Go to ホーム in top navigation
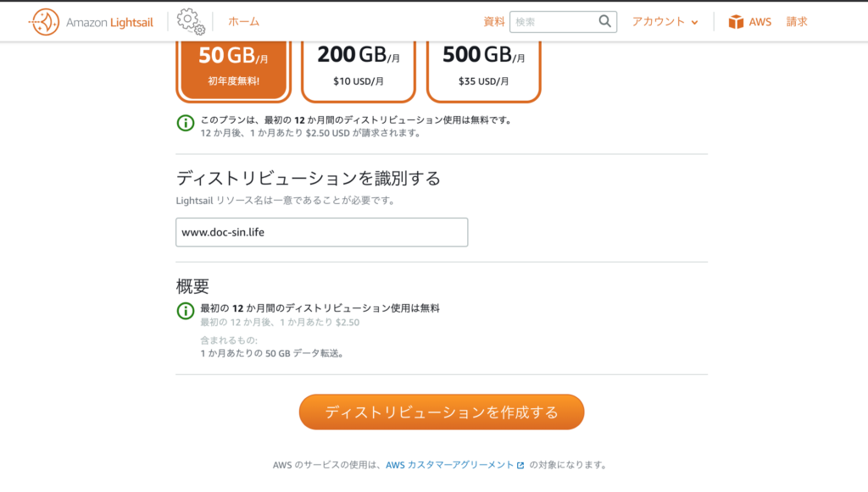The image size is (868, 492). tap(243, 21)
